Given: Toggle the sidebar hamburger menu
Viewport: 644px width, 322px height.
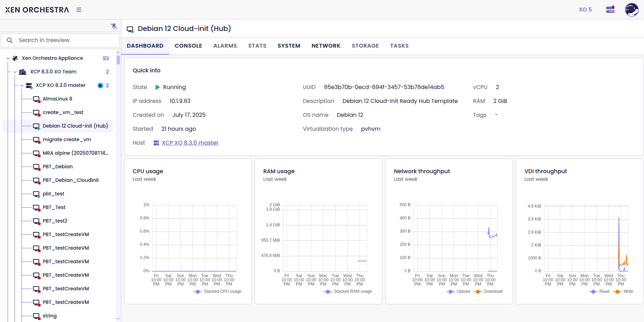Looking at the screenshot, I should coord(79,10).
